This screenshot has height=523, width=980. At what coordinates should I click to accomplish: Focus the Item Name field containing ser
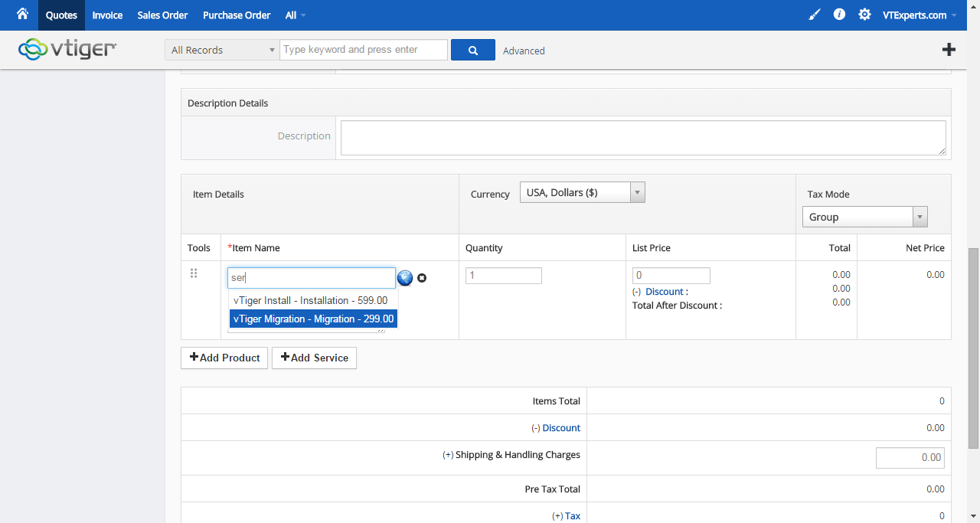[312, 278]
